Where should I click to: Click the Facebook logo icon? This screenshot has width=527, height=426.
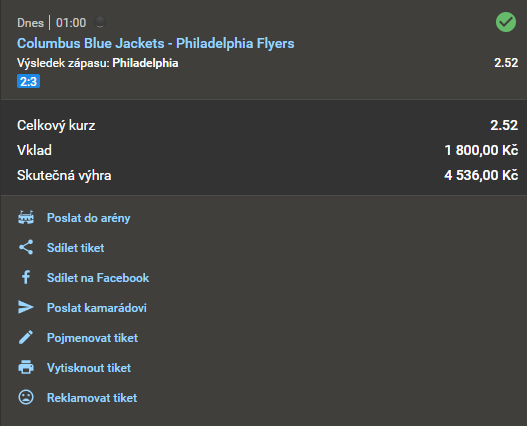pos(26,277)
